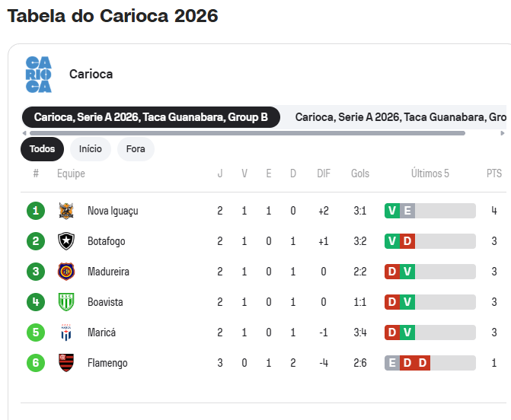
Task: Click the Nova Iguaçu team crest
Action: tap(66, 211)
